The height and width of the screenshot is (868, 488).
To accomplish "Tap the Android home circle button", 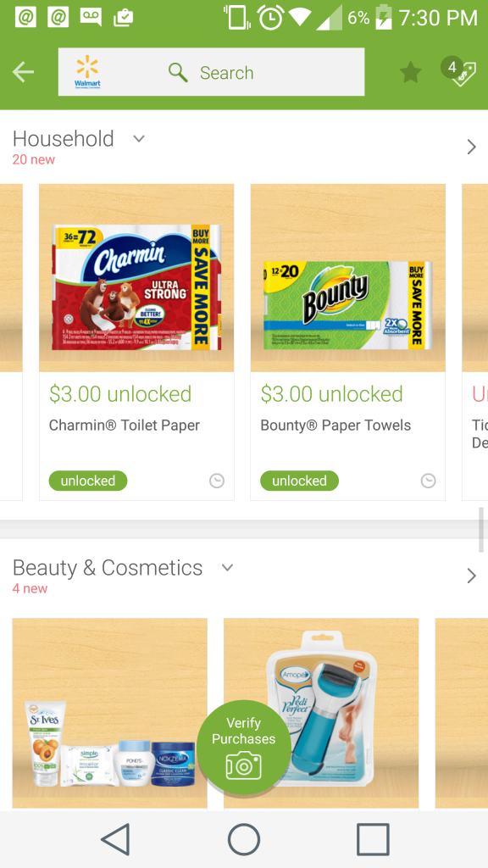I will [x=244, y=839].
